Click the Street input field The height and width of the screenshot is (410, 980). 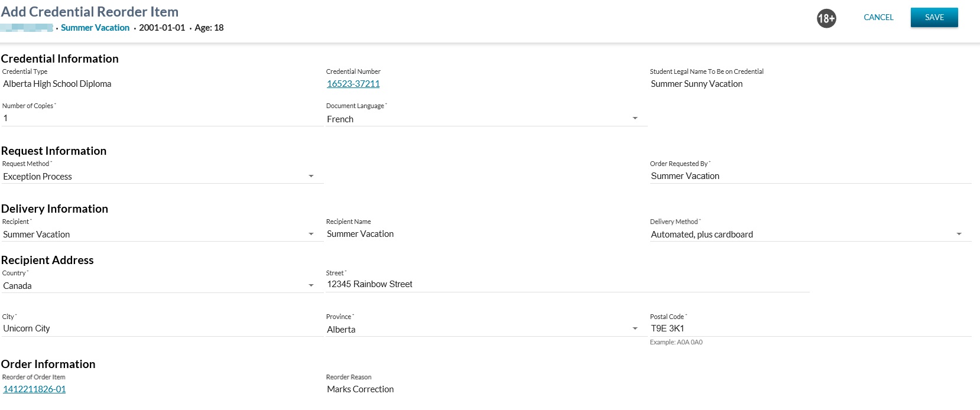point(567,284)
